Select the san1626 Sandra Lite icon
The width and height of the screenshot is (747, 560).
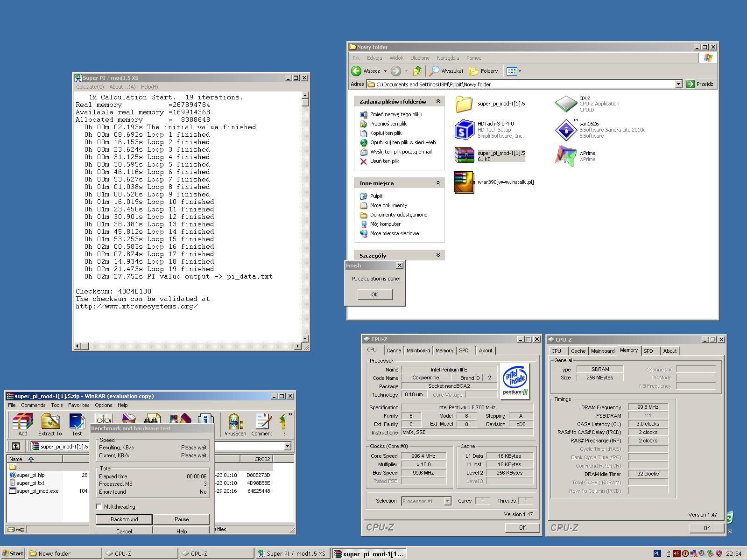pyautogui.click(x=566, y=130)
